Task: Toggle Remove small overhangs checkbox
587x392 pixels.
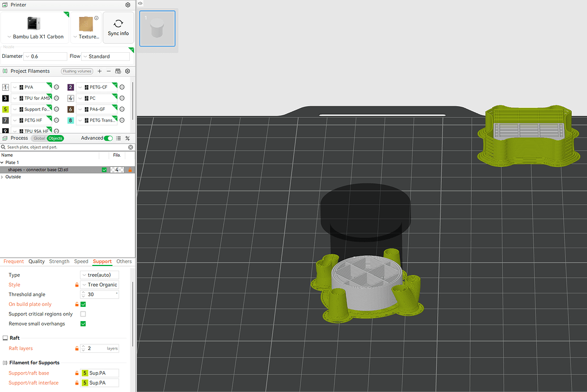Action: point(83,323)
